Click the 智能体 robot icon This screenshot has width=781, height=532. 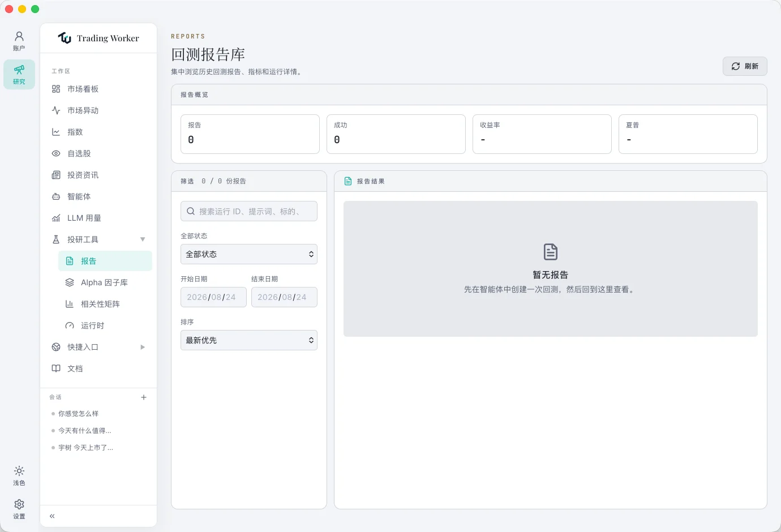pyautogui.click(x=56, y=196)
